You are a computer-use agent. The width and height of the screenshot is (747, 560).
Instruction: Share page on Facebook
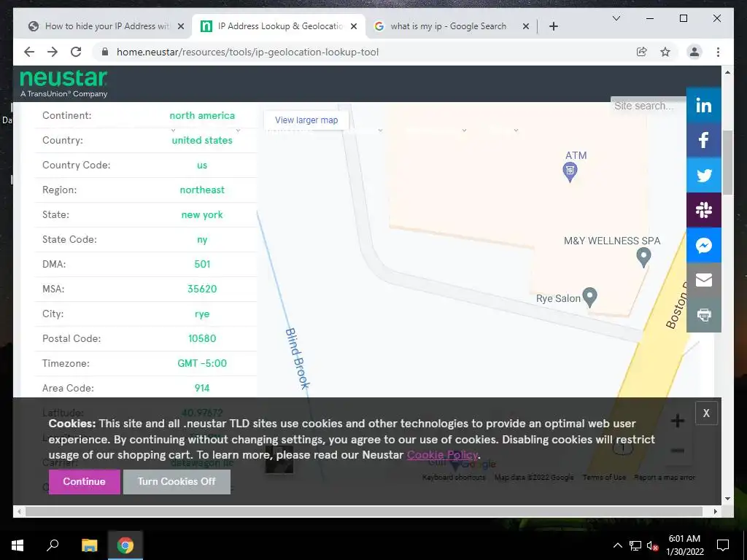pos(704,140)
